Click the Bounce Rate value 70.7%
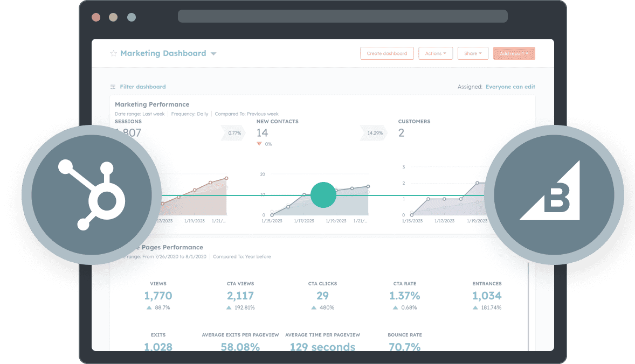This screenshot has height=364, width=635. [405, 347]
